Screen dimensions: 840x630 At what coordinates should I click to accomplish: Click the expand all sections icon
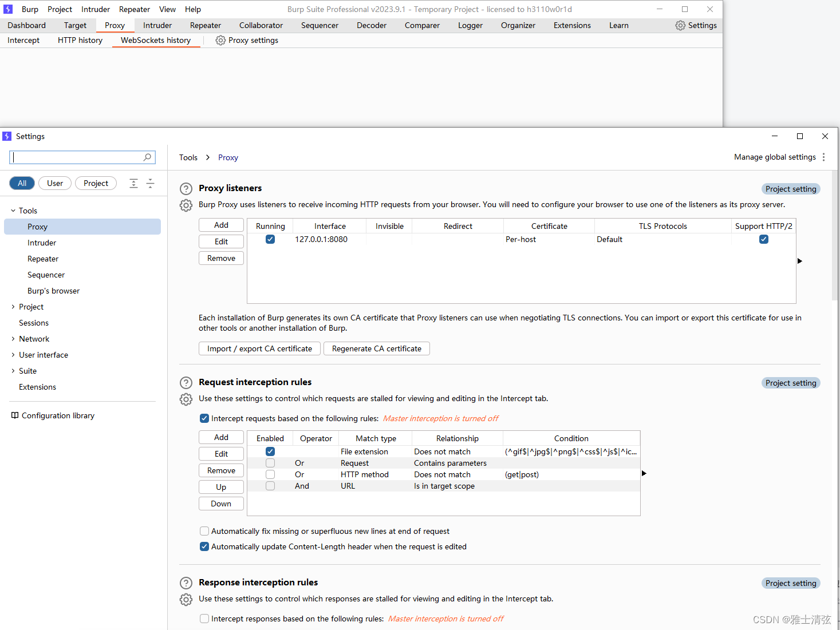coord(133,183)
